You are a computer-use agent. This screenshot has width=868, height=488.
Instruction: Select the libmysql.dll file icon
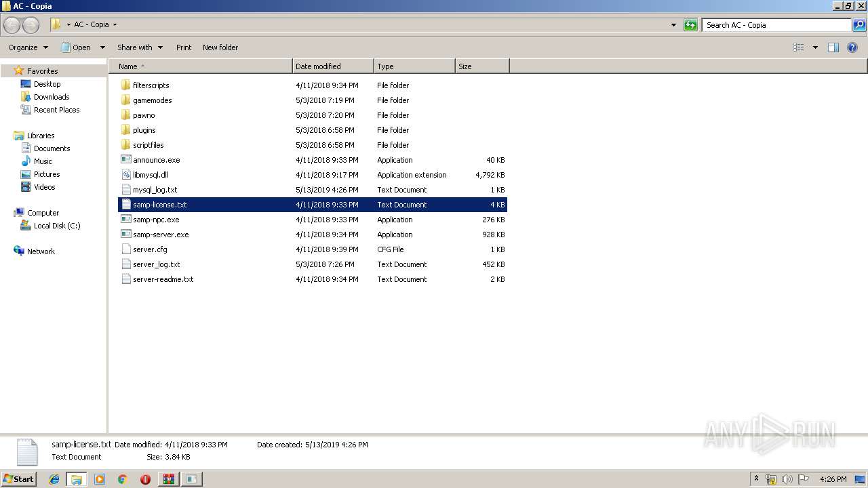[125, 175]
